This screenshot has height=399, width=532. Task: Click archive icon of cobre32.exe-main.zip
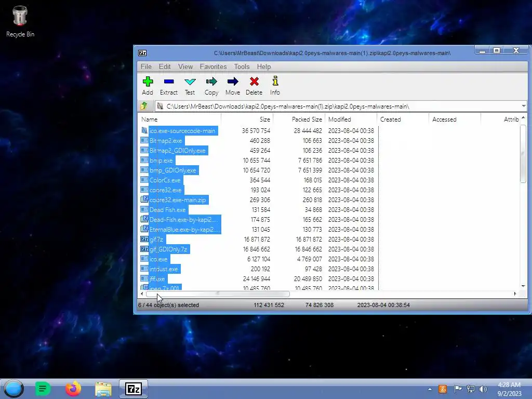[144, 199]
